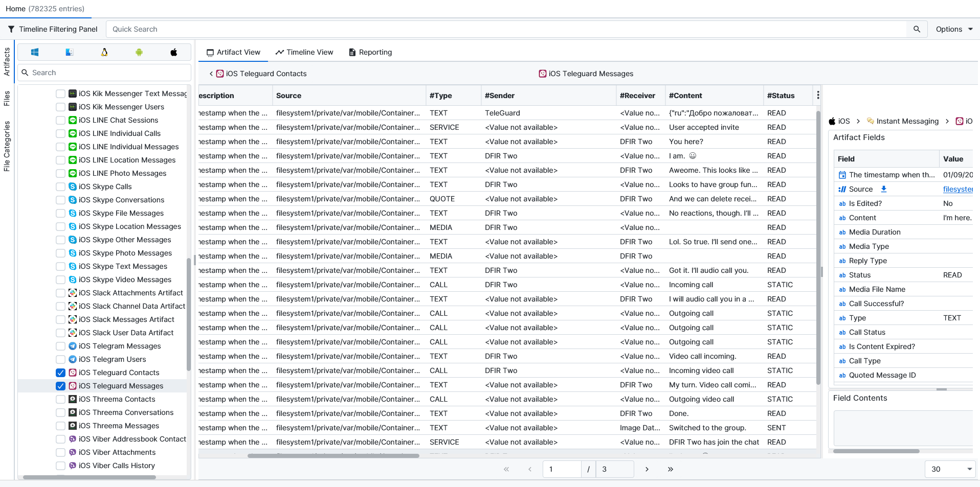Click the Quick Search magnifier icon
Image resolution: width=980 pixels, height=487 pixels.
pyautogui.click(x=917, y=29)
